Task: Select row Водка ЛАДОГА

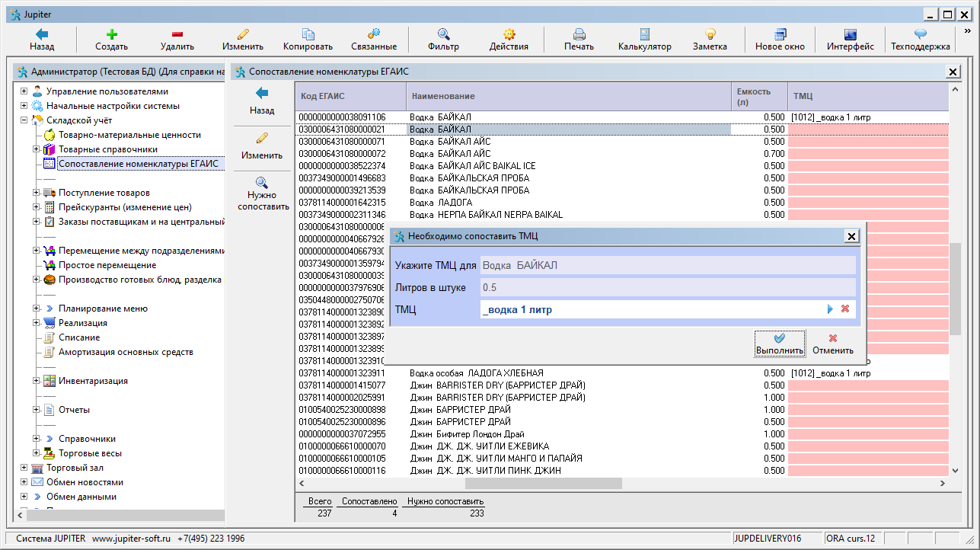Action: tap(622, 203)
